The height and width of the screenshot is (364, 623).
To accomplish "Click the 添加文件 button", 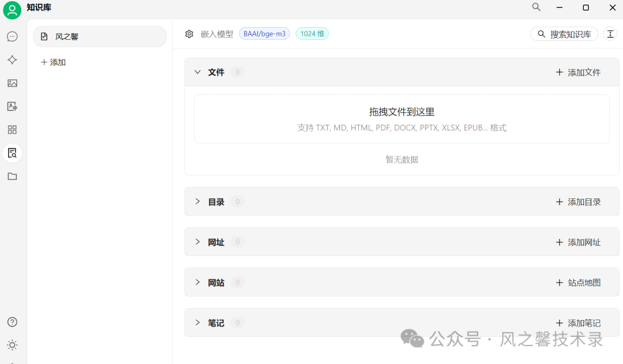I will (578, 72).
